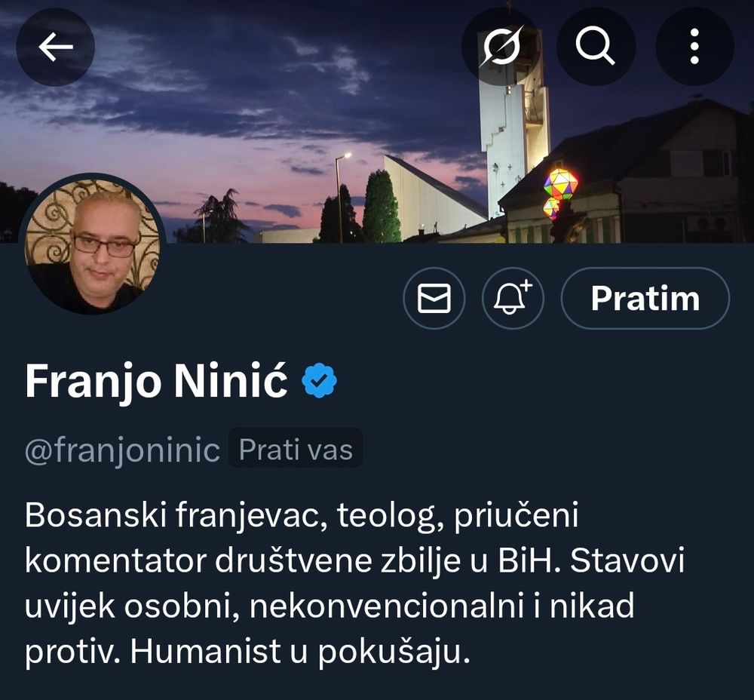Tap the bio line starting Bosanski franjevac

[x=301, y=515]
